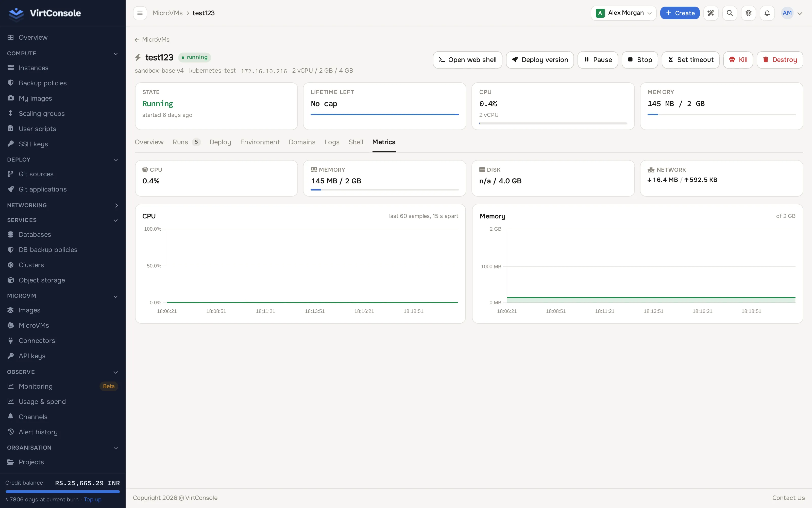Open notifications bell icon

767,13
